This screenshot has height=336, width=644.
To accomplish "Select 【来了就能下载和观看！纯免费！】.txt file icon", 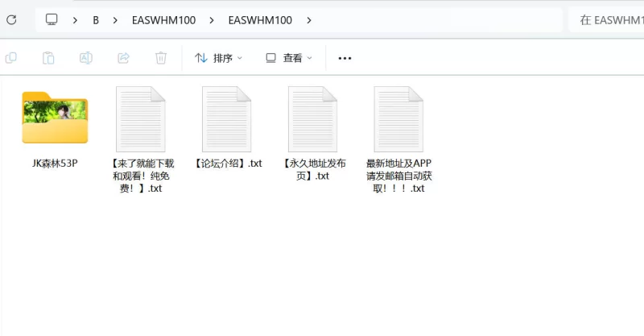I will coord(140,119).
